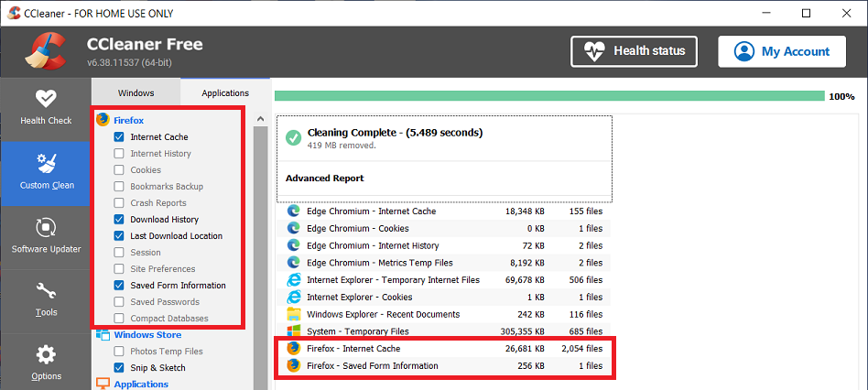Click IE icon beside Internet Explorer Cookies

(293, 297)
